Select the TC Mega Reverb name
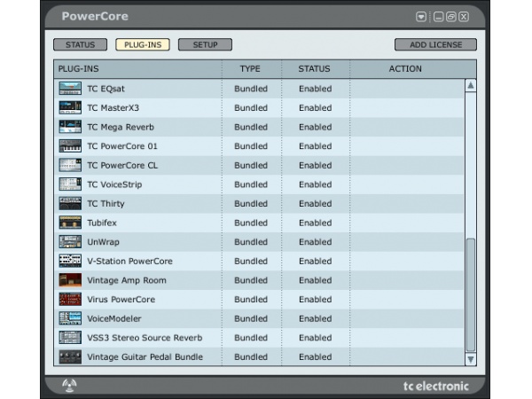 pos(121,127)
